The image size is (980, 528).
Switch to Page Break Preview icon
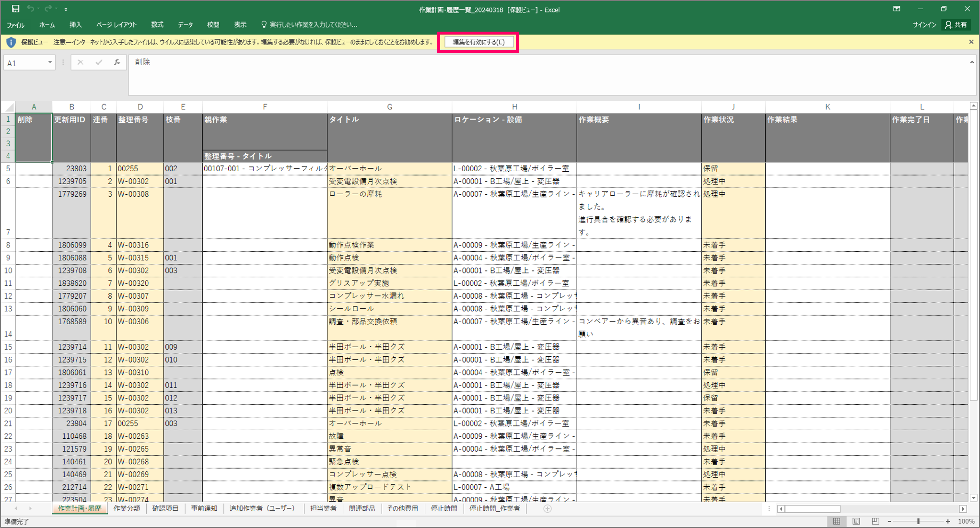click(x=875, y=521)
